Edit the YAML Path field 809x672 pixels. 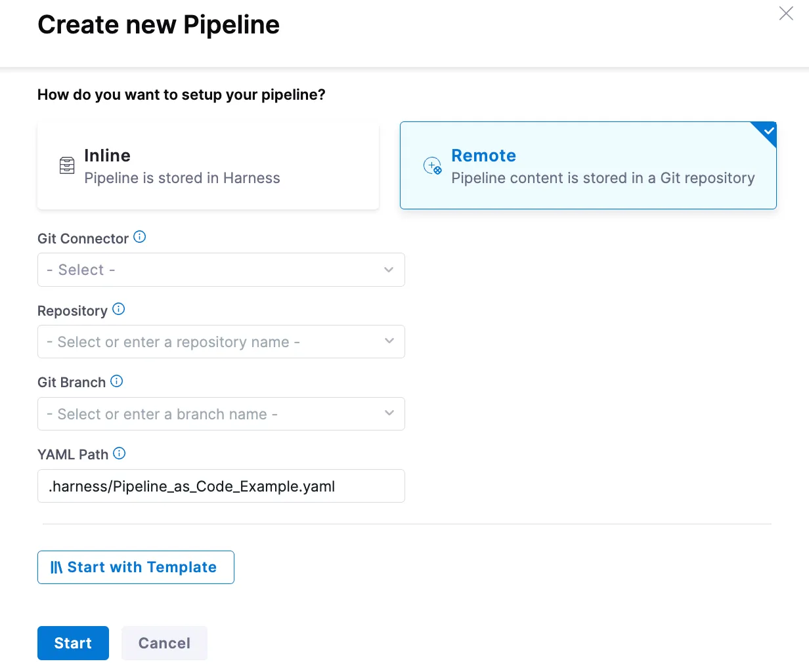tap(221, 486)
